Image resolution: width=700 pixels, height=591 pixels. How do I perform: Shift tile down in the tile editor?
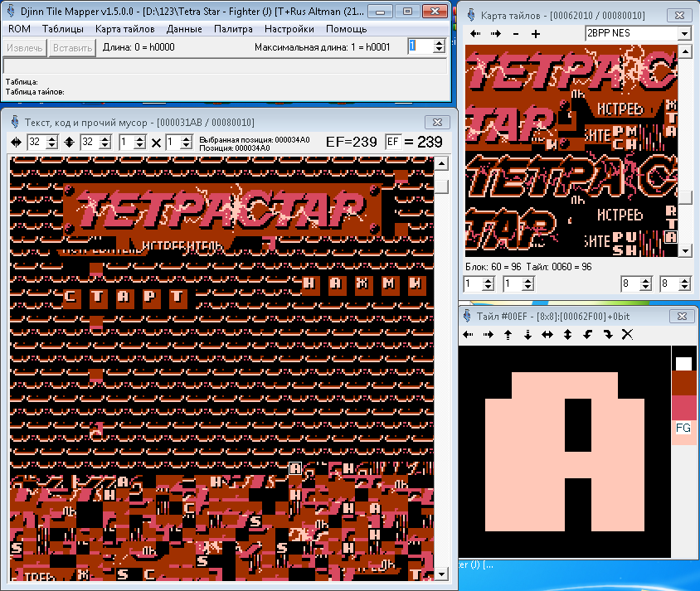tap(527, 335)
